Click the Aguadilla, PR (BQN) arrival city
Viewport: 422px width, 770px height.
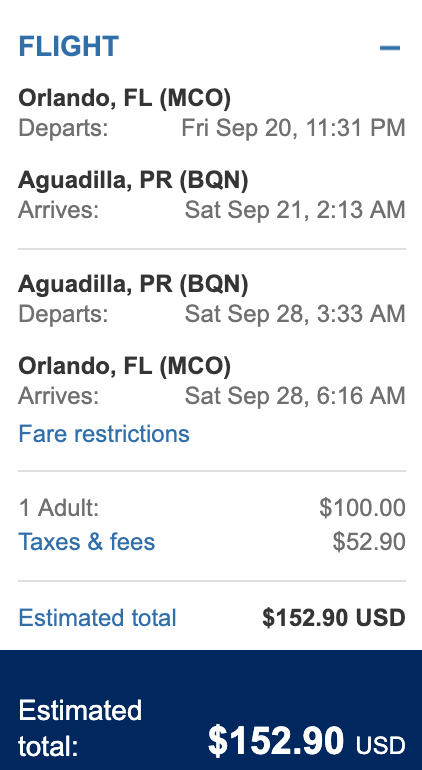[133, 180]
